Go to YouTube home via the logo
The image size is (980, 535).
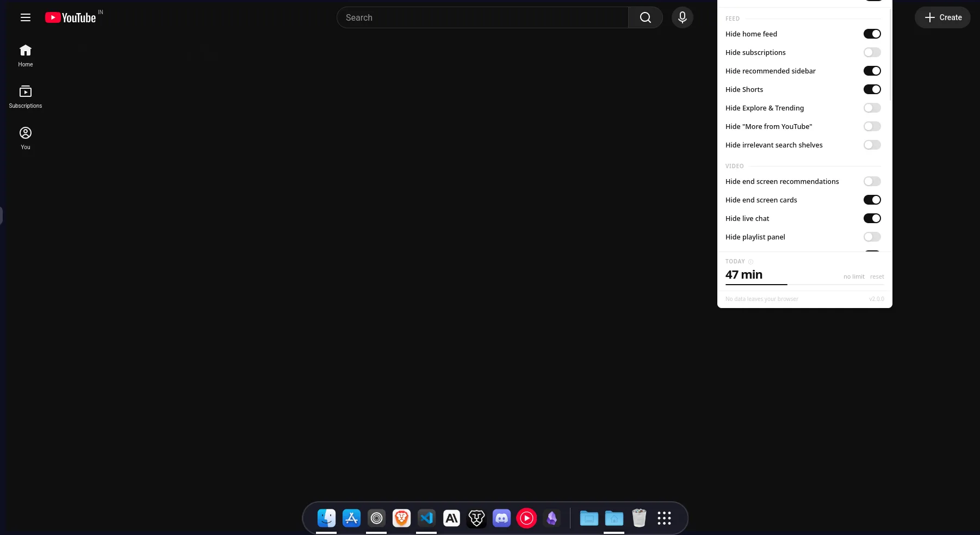tap(71, 18)
